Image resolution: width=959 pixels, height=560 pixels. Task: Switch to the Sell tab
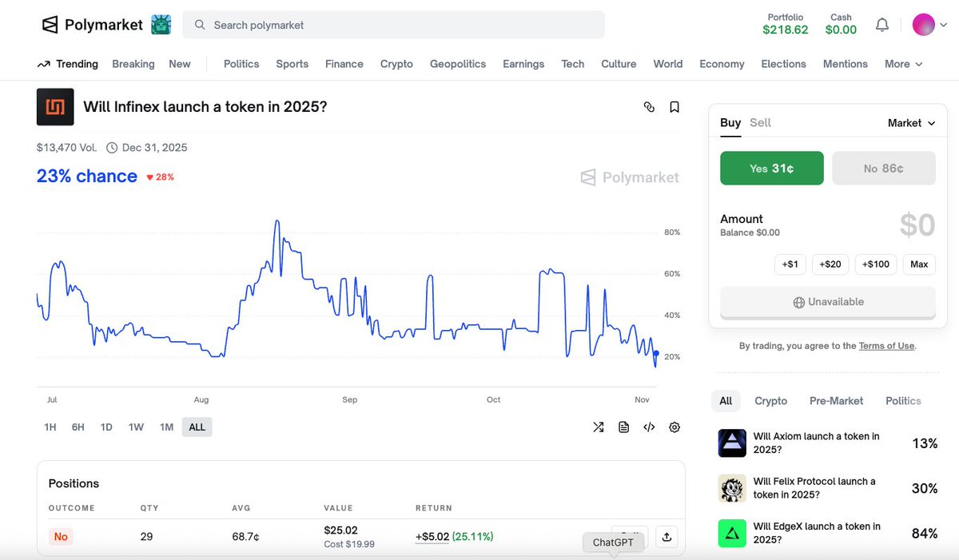tap(761, 123)
